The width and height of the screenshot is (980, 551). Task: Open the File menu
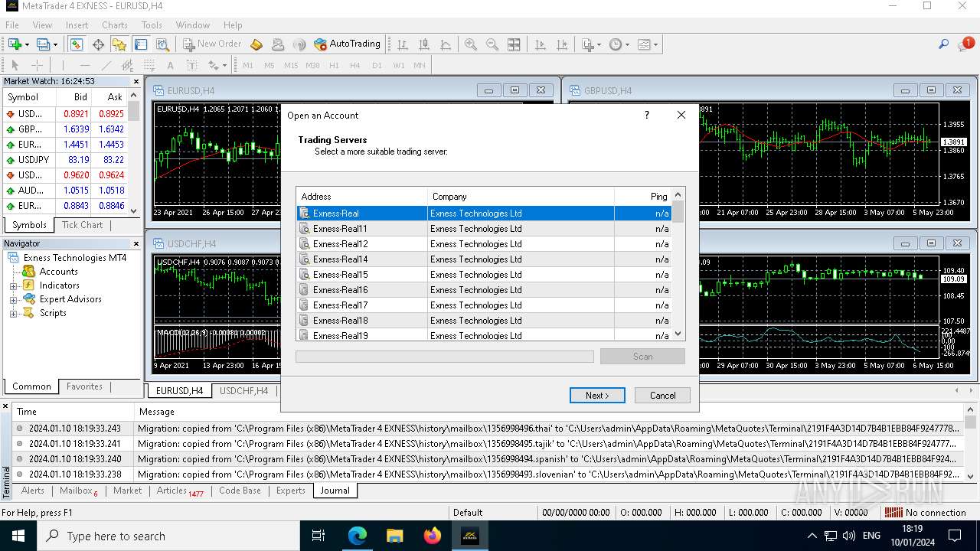click(x=12, y=24)
